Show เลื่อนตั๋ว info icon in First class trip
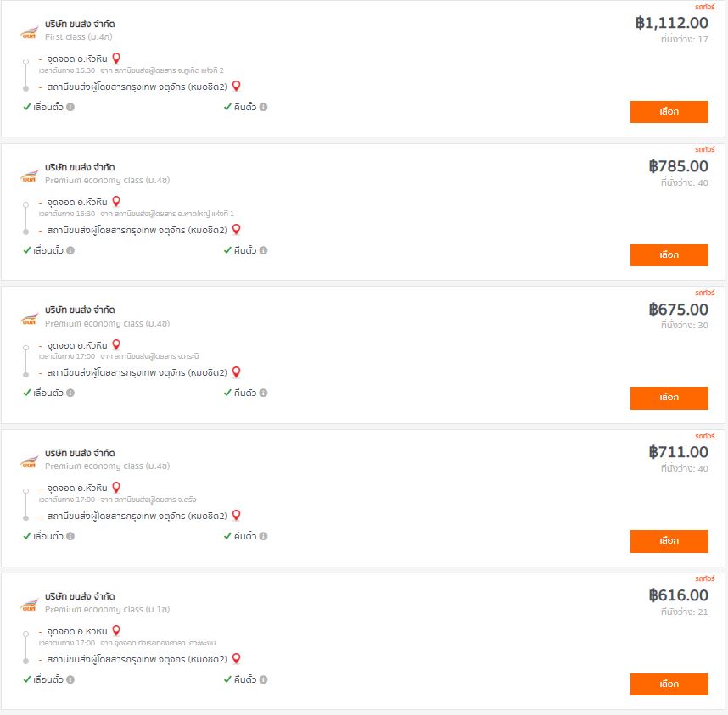 (70, 107)
